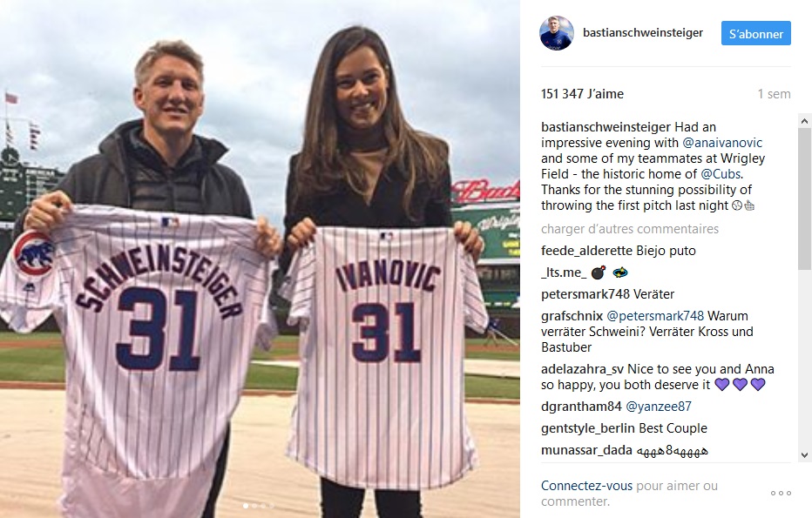Select the second carousel dot indicator
812x518 pixels.
[x=254, y=506]
